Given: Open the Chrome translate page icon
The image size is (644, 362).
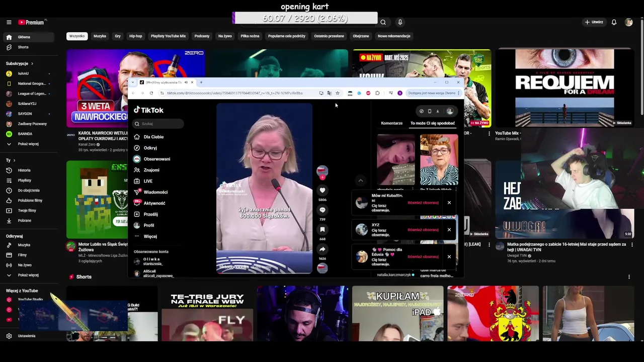Looking at the screenshot, I should coord(329,93).
